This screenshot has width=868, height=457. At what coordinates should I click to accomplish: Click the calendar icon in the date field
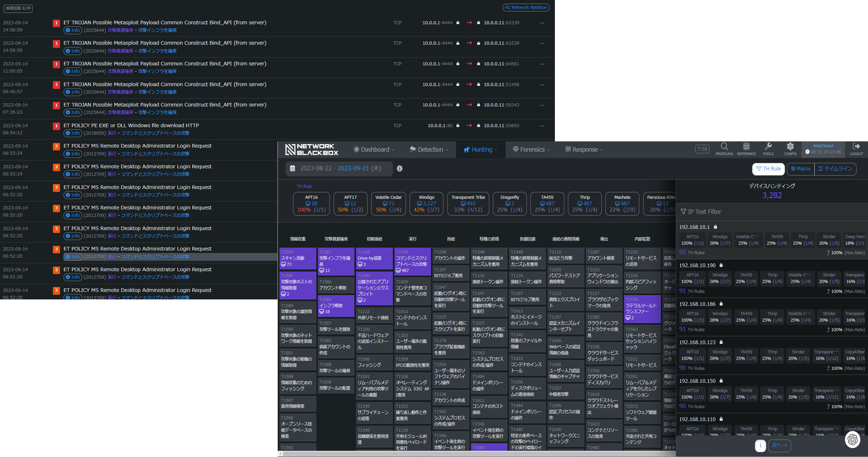(x=292, y=169)
